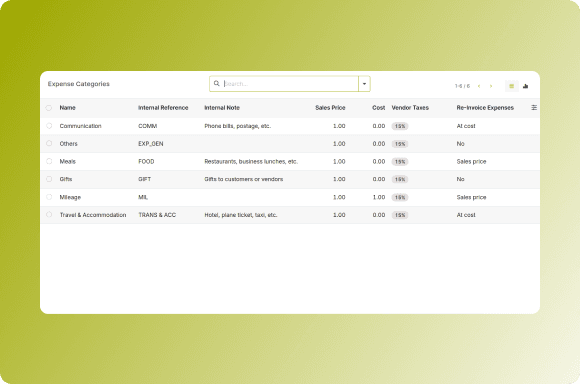580x384 pixels.
Task: Click the search magnifier icon
Action: (217, 84)
